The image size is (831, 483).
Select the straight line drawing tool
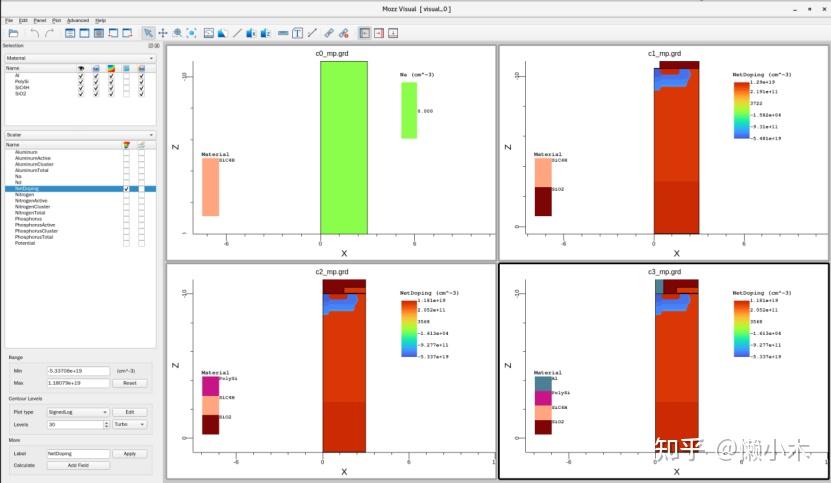[x=237, y=33]
